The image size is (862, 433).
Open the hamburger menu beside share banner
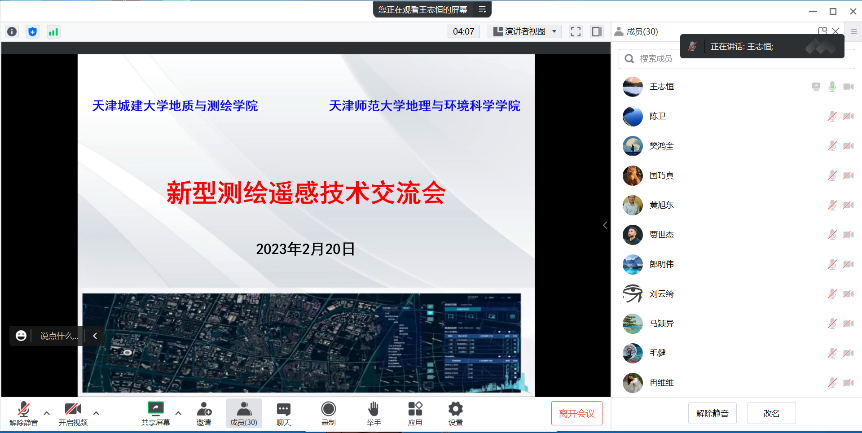point(482,9)
